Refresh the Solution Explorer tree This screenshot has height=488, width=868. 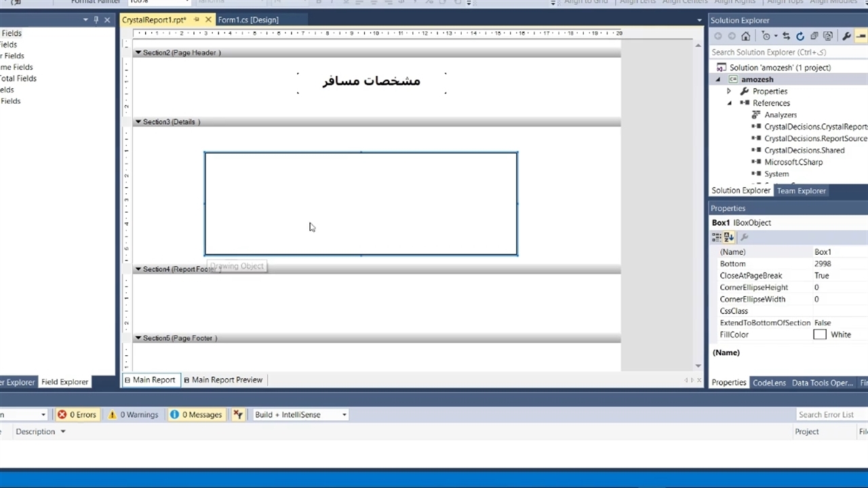800,37
